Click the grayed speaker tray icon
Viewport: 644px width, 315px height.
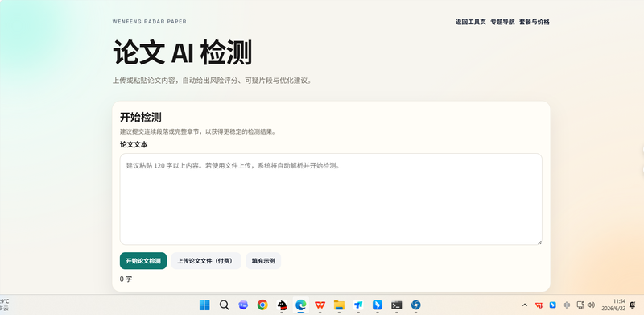pyautogui.click(x=567, y=305)
